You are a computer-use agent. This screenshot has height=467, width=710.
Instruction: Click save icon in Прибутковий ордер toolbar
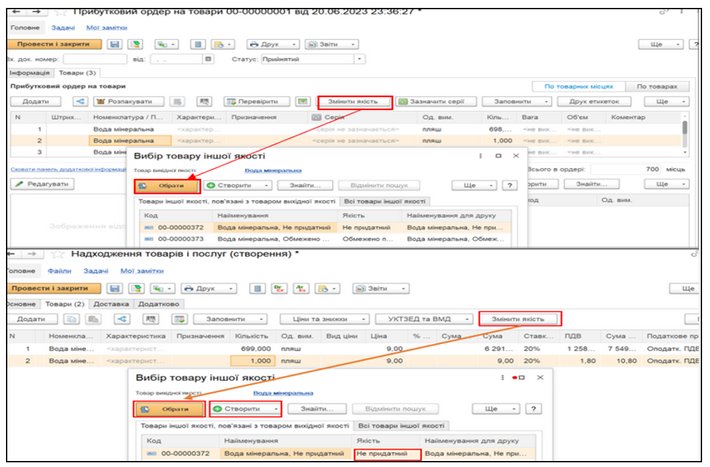click(114, 44)
